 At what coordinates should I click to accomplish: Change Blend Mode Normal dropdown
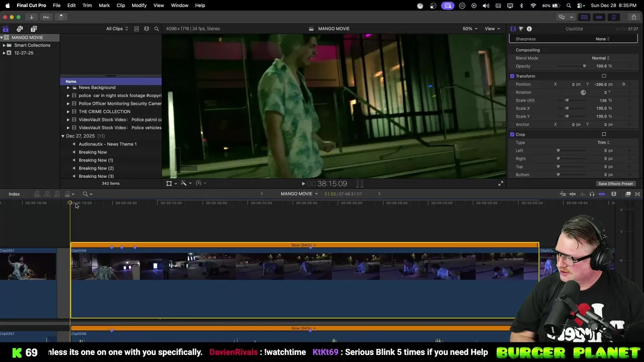[x=601, y=58]
